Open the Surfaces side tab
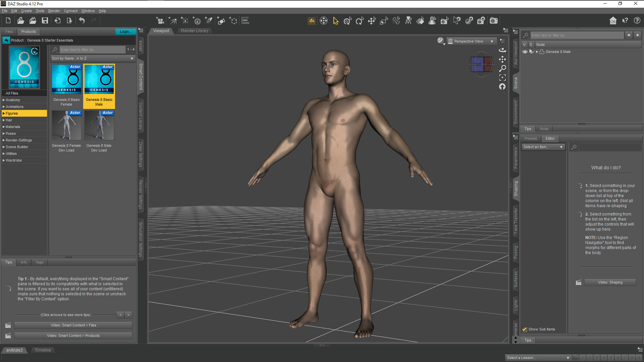 click(516, 279)
